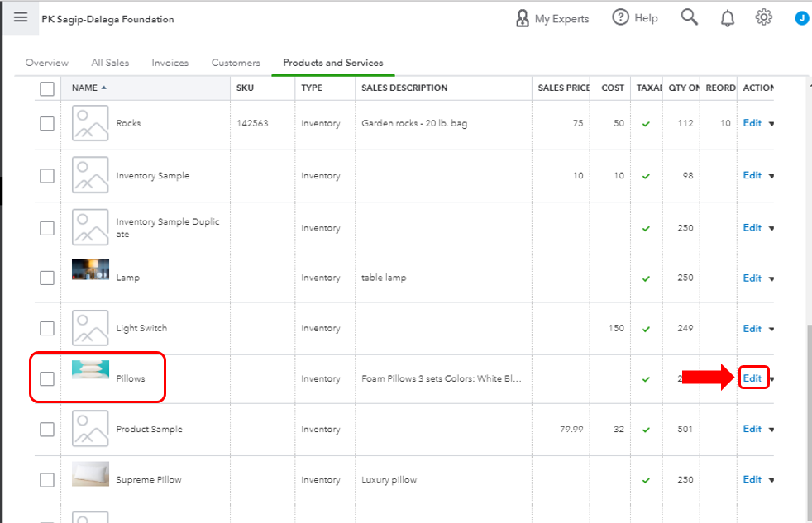Switch to the Invoices tab
This screenshot has height=523, width=812.
coord(170,63)
